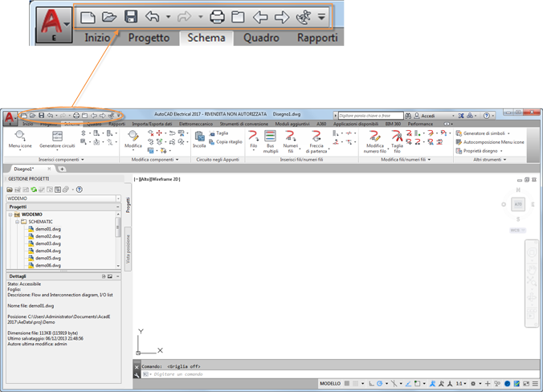Select the Bus multipli tool

[271, 141]
